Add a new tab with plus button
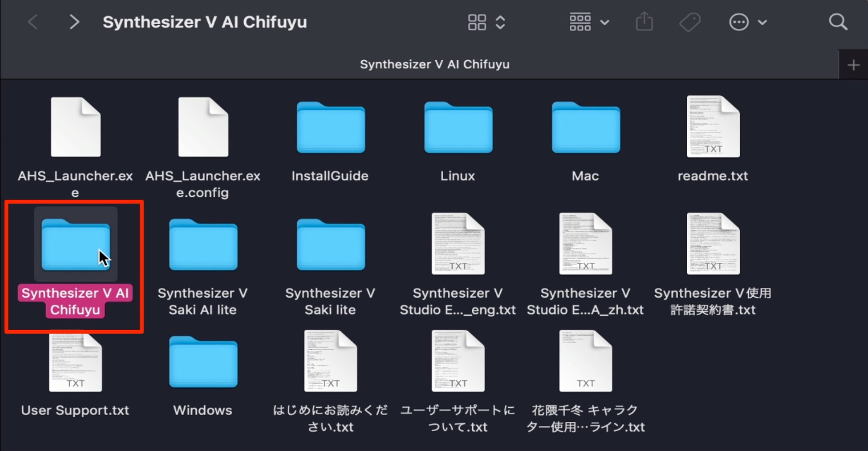The width and height of the screenshot is (868, 451). (854, 65)
